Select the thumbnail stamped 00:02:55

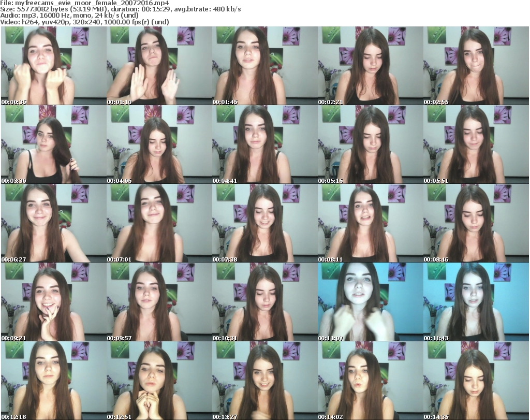[476, 66]
